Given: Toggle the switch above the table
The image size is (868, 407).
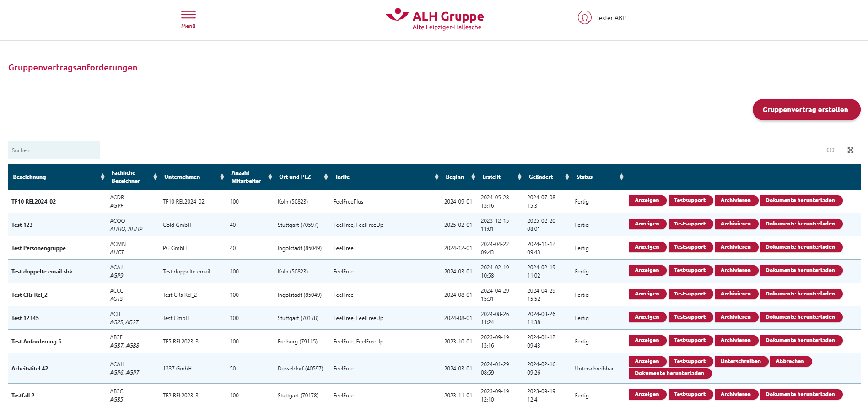Looking at the screenshot, I should [830, 150].
